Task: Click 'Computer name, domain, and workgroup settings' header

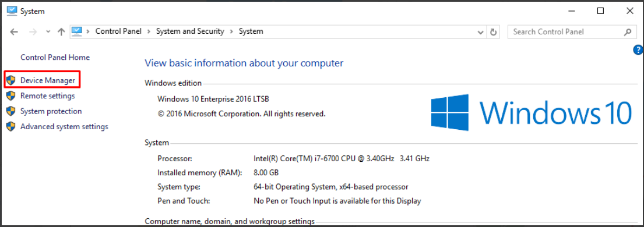Action: coord(230,222)
